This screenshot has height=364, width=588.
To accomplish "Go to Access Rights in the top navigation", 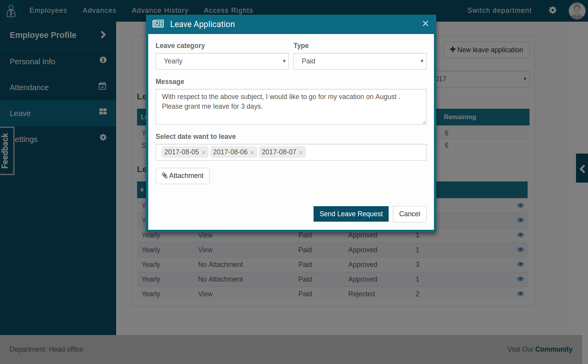I will pos(228,10).
